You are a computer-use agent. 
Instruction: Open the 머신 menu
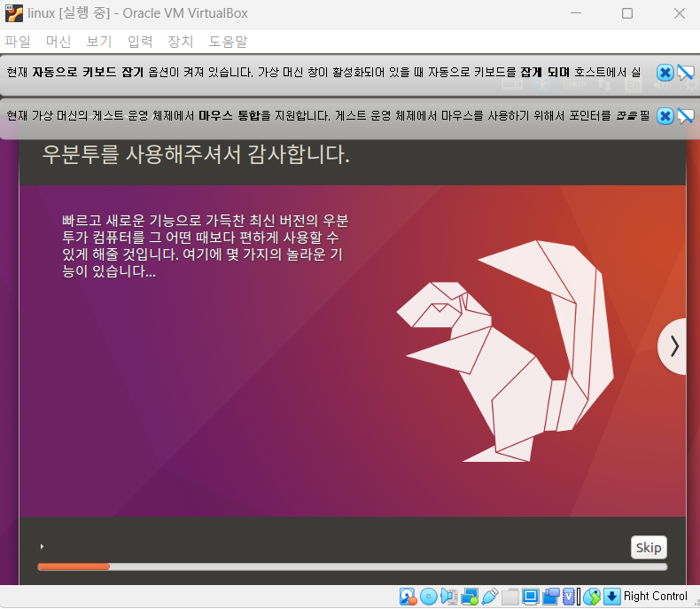(58, 42)
